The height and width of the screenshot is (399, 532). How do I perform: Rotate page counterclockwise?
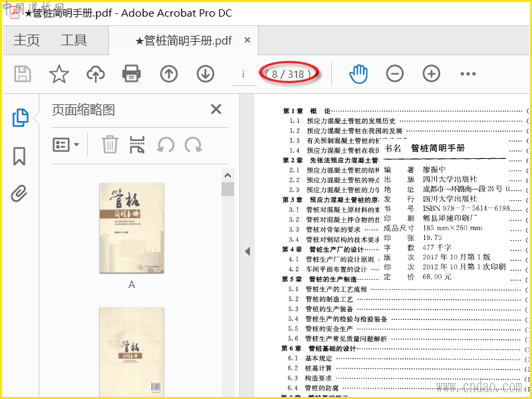click(x=166, y=145)
